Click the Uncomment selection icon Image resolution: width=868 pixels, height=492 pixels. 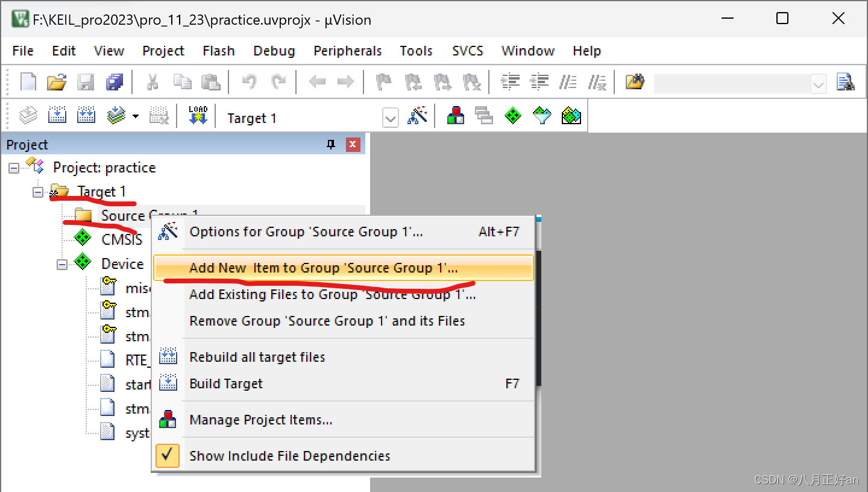[x=597, y=81]
